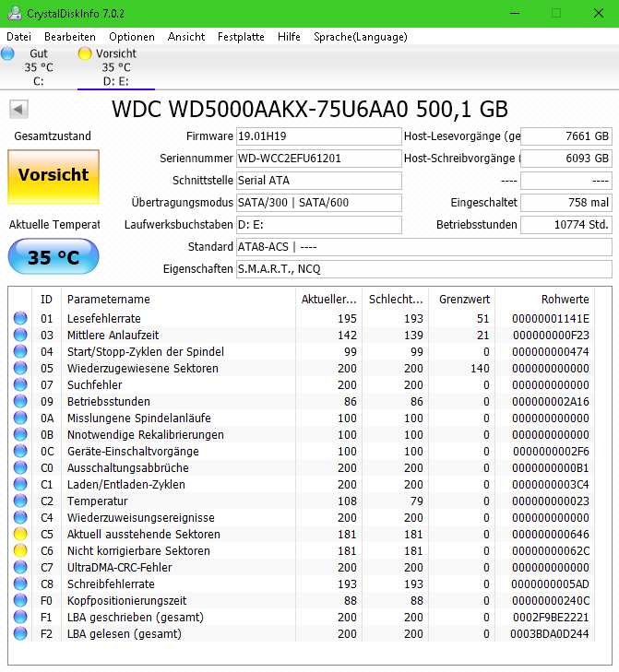The width and height of the screenshot is (619, 672).
Task: Click status icon of Misslungene Spindelanläufe
Action: coord(20,418)
